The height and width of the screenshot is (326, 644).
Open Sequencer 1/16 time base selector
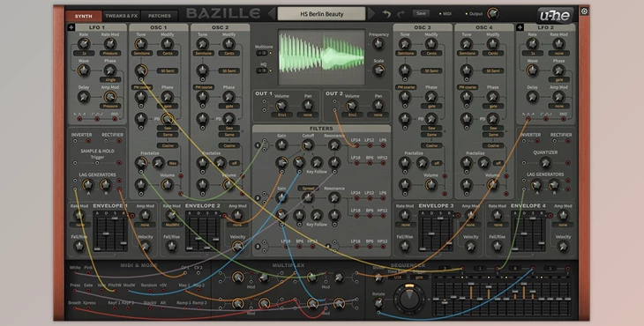(398, 278)
